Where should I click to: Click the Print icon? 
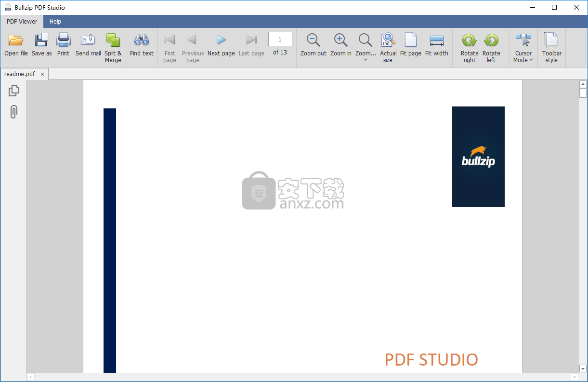click(64, 40)
